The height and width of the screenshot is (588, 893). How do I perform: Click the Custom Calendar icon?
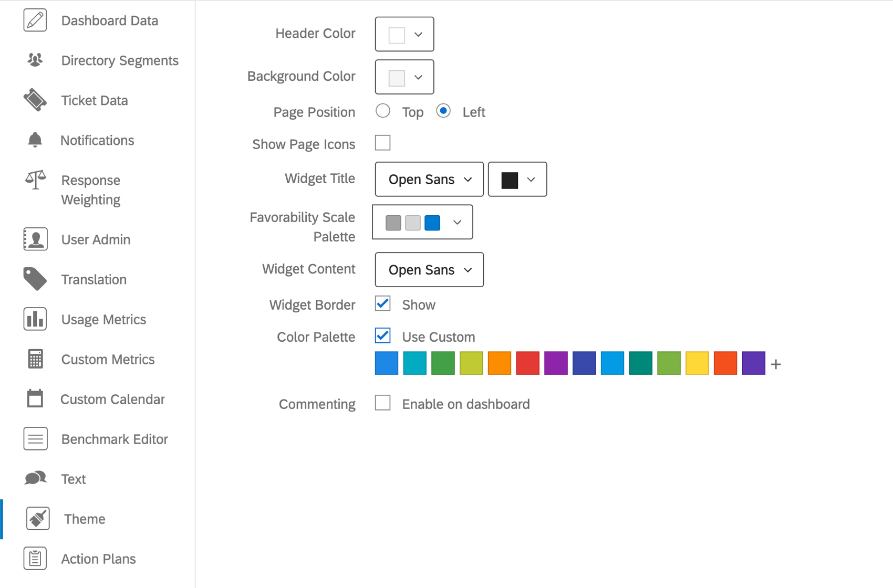tap(35, 399)
